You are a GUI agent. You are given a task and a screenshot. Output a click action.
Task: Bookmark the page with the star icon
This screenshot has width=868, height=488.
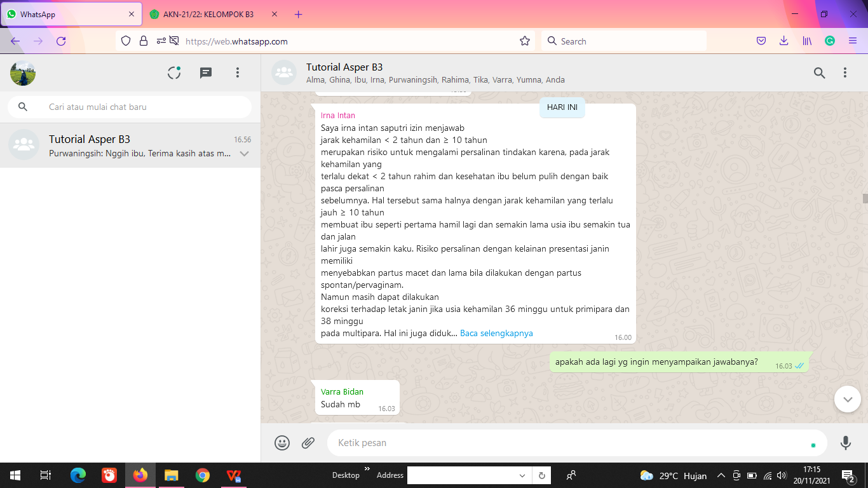coord(525,41)
